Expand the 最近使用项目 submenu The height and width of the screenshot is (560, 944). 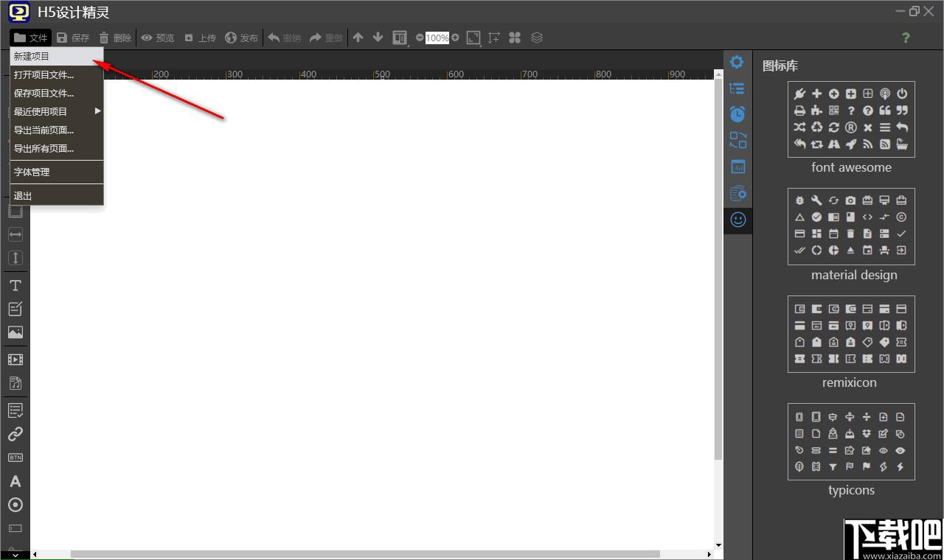[x=57, y=111]
